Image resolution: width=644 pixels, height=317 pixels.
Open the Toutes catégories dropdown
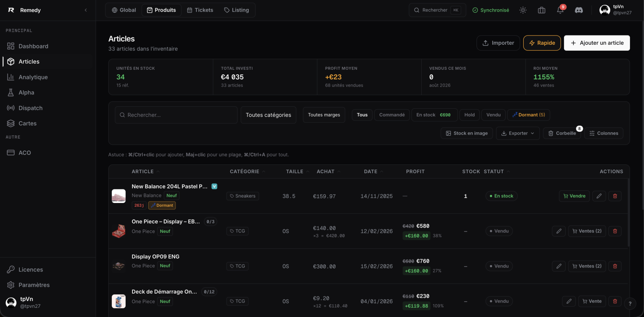(268, 115)
